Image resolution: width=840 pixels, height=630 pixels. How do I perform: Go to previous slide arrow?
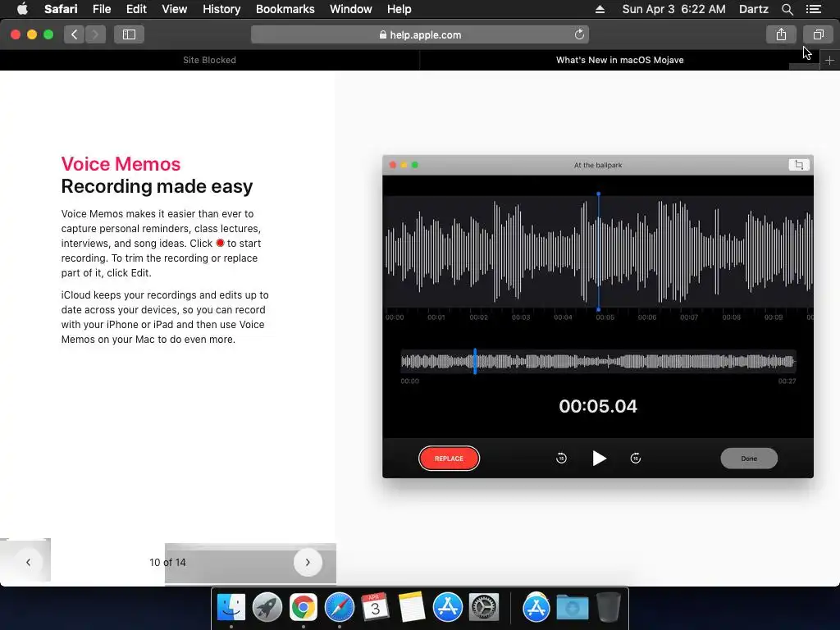pyautogui.click(x=29, y=562)
